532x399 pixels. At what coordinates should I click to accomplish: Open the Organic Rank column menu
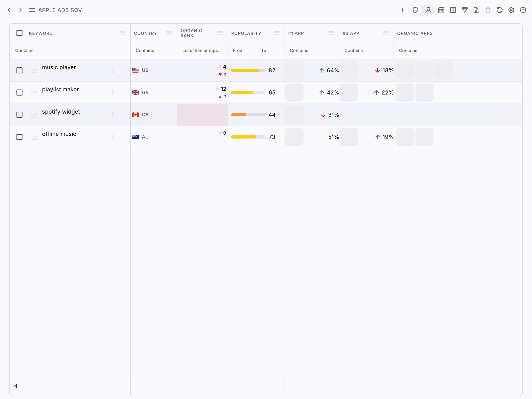220,33
